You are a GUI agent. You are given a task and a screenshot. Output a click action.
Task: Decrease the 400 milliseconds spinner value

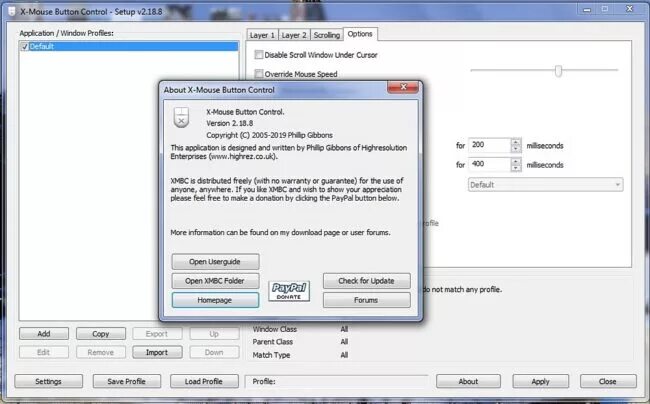coord(516,168)
